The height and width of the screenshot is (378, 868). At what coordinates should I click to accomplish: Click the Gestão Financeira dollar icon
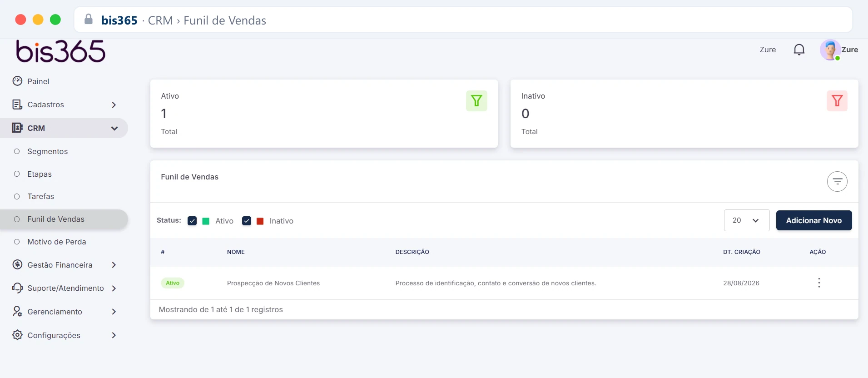click(x=17, y=264)
